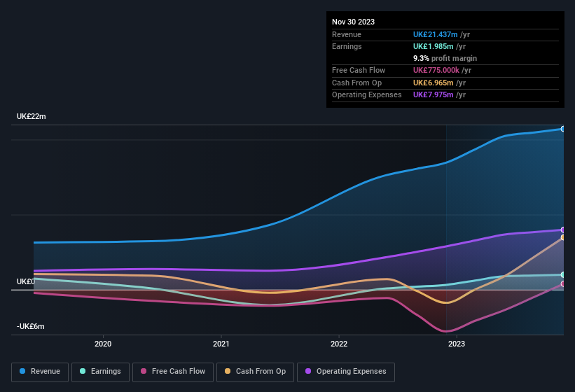
Task: Click the blue Revenue endpoint marker
Action: click(563, 129)
